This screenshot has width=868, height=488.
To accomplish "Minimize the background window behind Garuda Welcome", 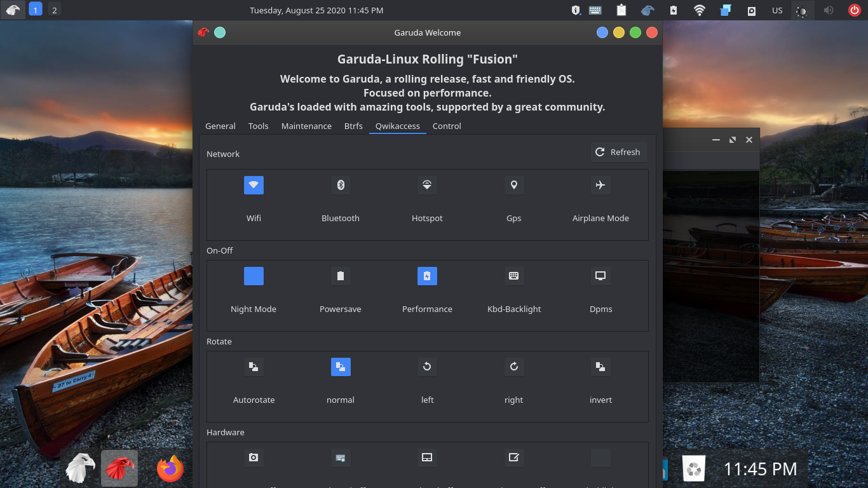I will pos(716,140).
